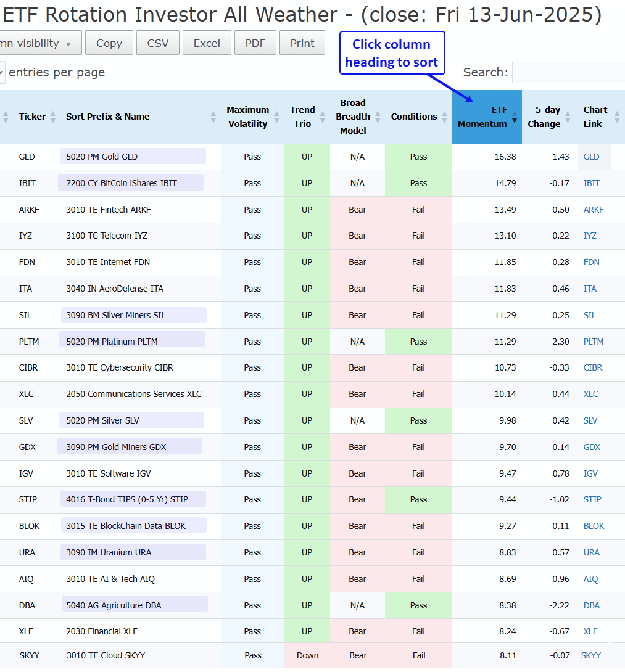Screen dimensions: 625x672
Task: Sort by Conditions column sort arrows
Action: (444, 117)
